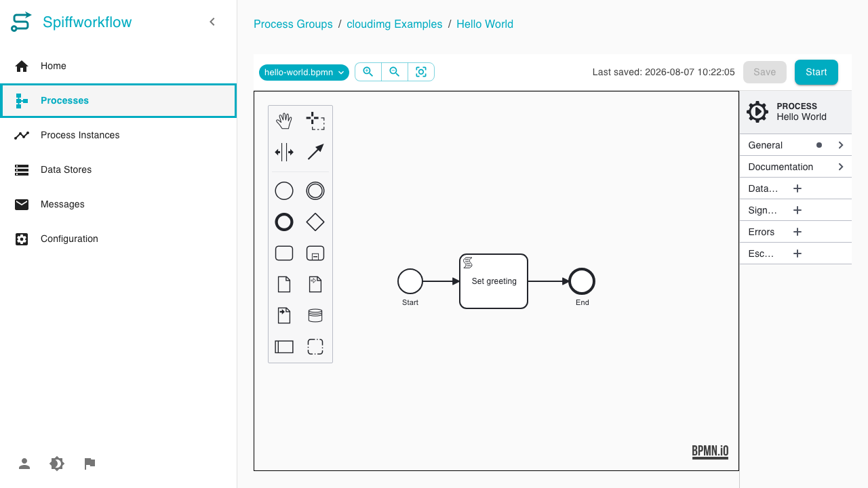868x488 pixels.
Task: Toggle the light/dark theme icon
Action: point(57,464)
